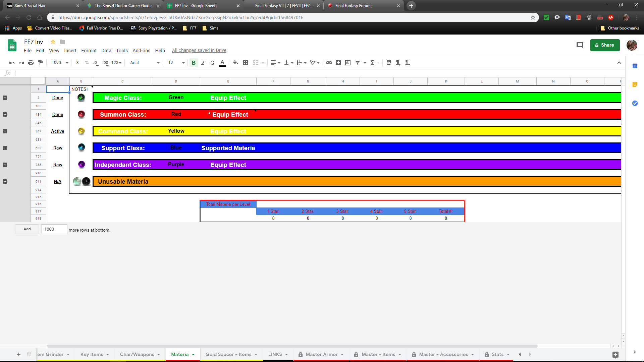
Task: Click the rows count input field
Action: pos(54,229)
